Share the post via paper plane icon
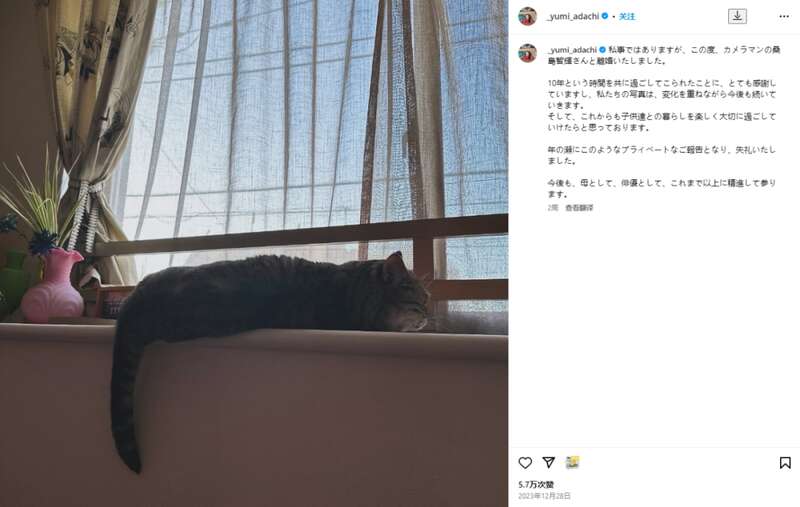800x507 pixels. [x=548, y=462]
